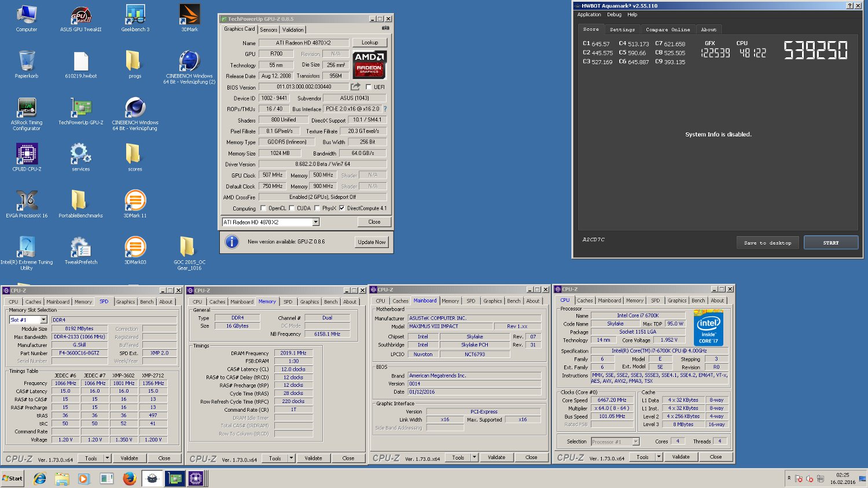Select the Intel Extreme Tuning Utility icon
The width and height of the screenshot is (868, 488).
[x=27, y=253]
